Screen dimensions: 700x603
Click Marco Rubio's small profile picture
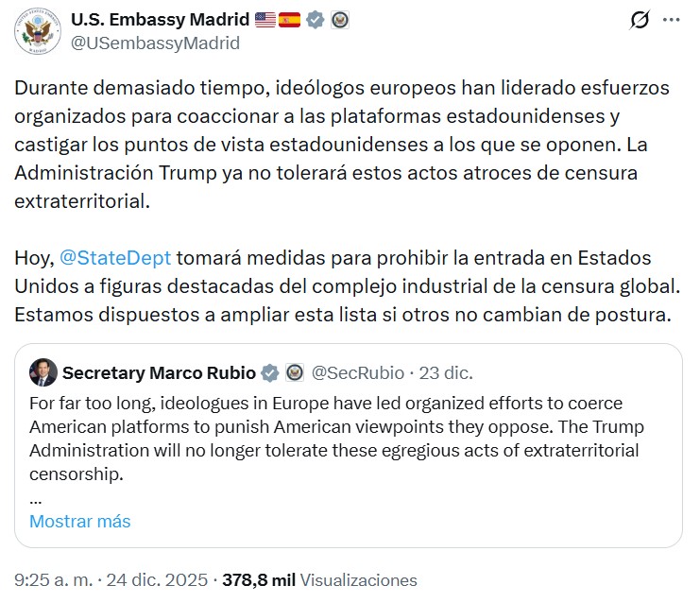(x=43, y=371)
